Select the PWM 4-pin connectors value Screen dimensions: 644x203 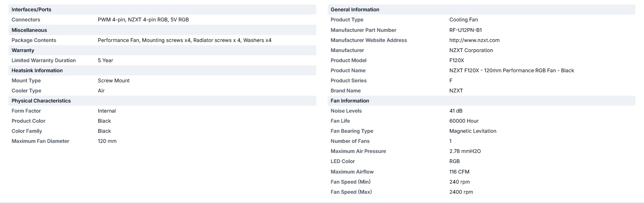coord(143,19)
